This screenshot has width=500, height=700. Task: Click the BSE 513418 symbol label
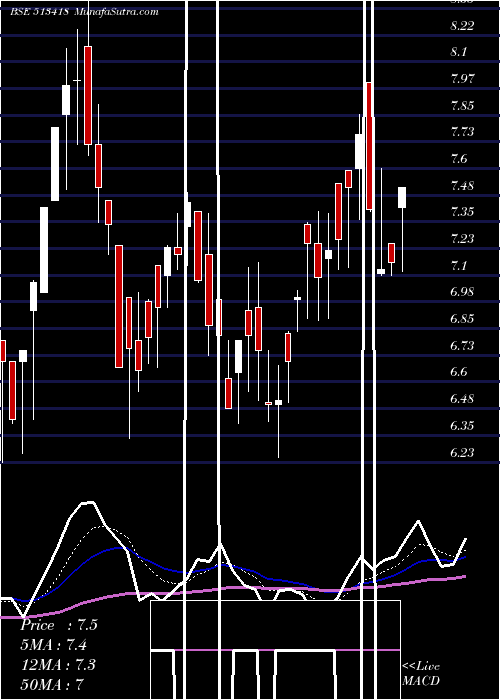point(39,12)
